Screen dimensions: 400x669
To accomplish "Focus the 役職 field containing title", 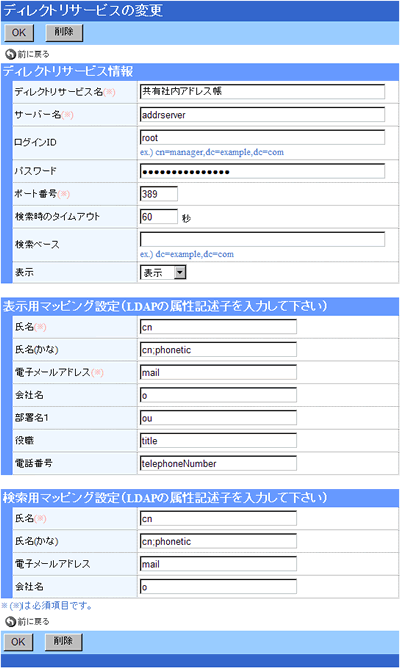I will 218,440.
